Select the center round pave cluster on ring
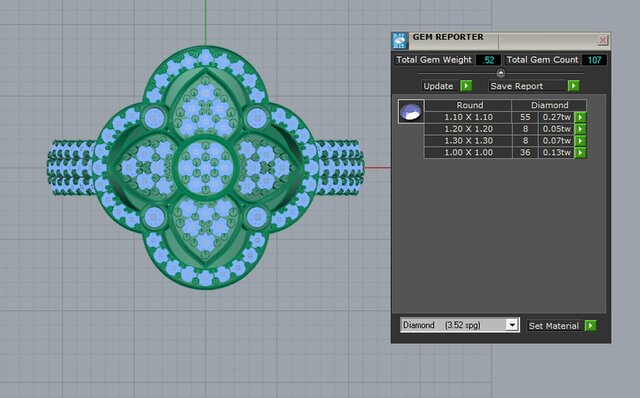Viewport: 640px width, 398px height. (x=205, y=166)
